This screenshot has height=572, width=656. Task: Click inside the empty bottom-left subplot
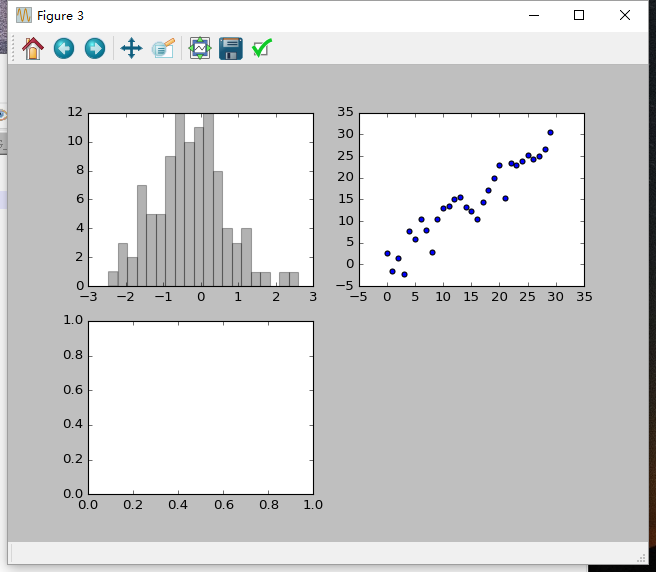point(201,408)
